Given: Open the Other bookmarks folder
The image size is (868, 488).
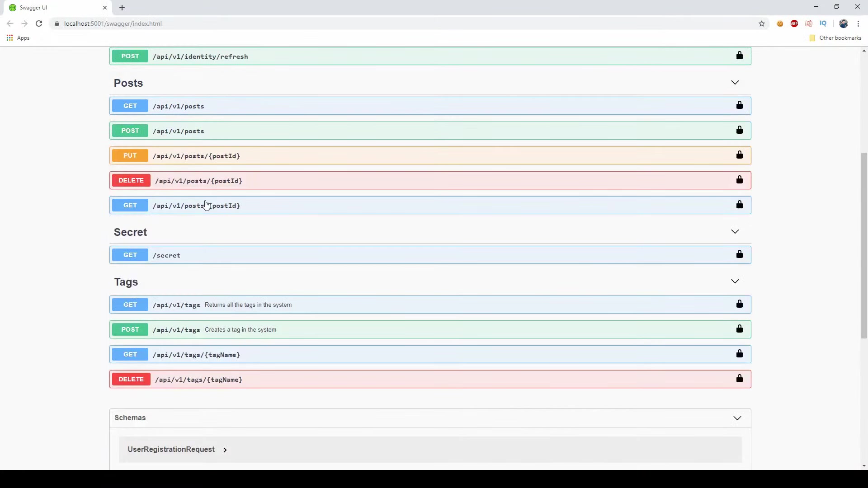Looking at the screenshot, I should click(835, 38).
